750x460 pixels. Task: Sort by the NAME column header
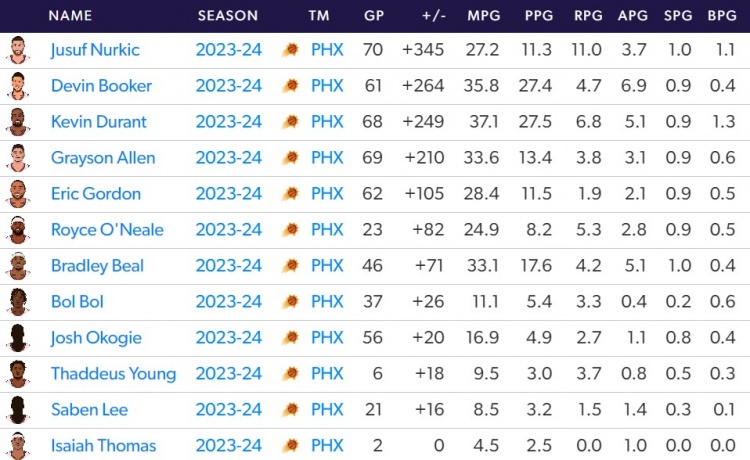[x=70, y=16]
